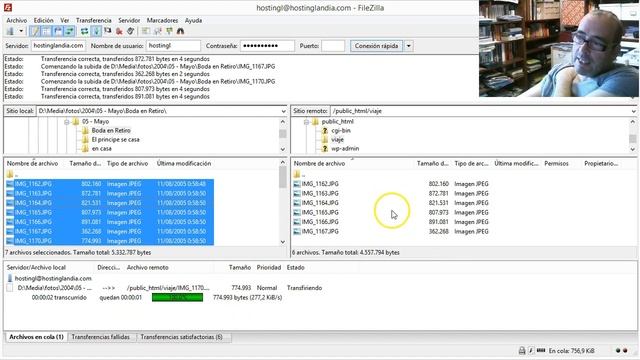Toggle transfer queue display toolbar icon
The width and height of the screenshot is (640, 360).
click(x=69, y=31)
